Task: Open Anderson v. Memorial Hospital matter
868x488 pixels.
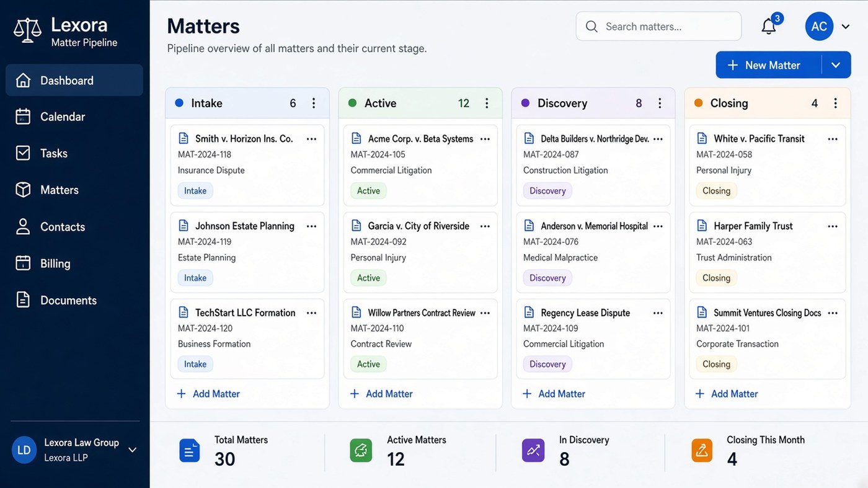Action: (x=593, y=252)
